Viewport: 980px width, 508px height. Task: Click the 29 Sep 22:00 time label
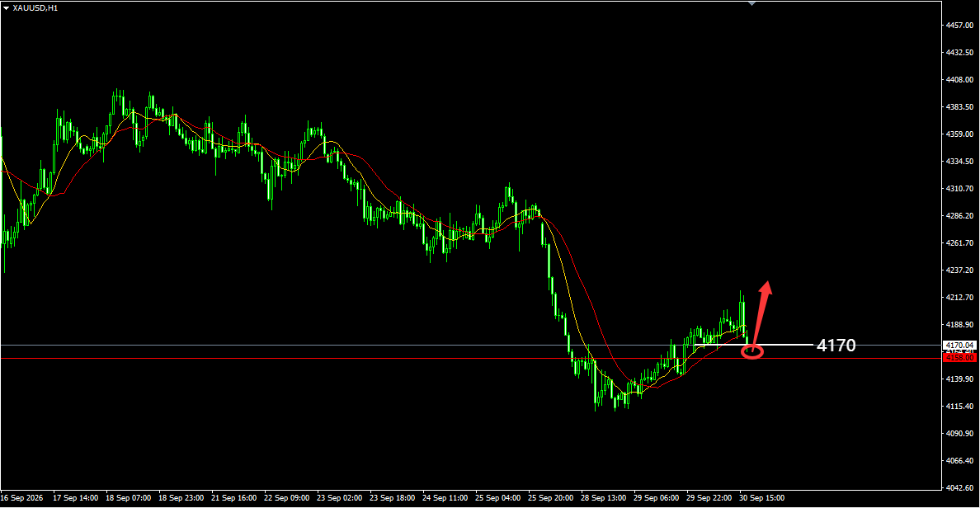pos(709,498)
